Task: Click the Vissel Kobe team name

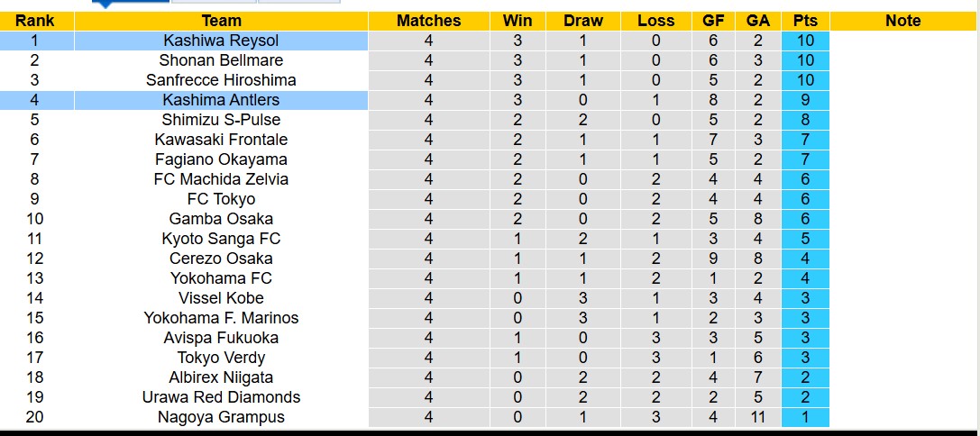Action: coord(221,298)
